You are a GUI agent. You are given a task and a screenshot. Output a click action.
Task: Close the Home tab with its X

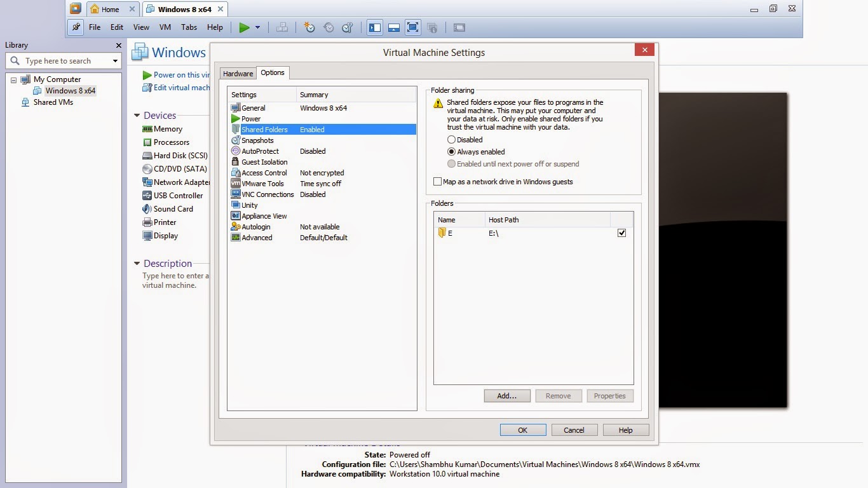(x=132, y=10)
